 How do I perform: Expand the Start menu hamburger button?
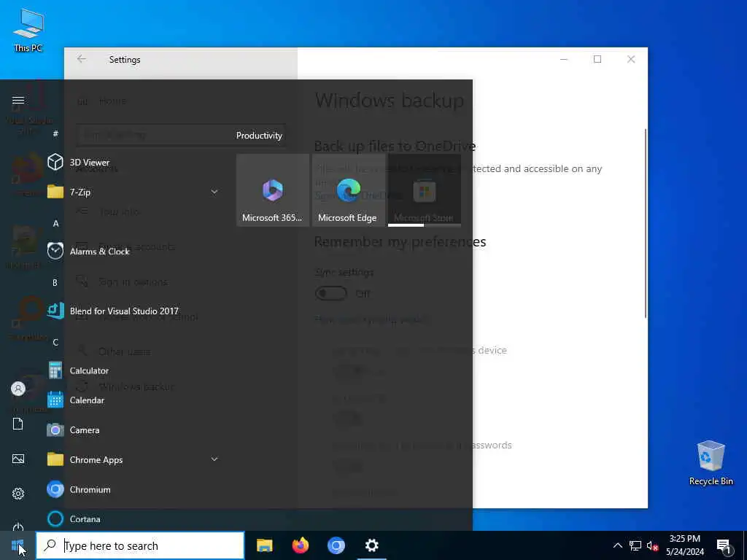coord(18,101)
